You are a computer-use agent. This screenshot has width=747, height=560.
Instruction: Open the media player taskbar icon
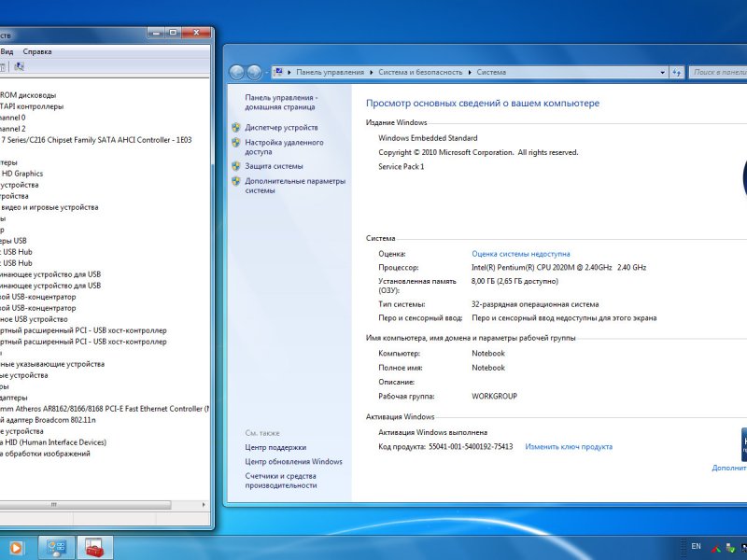pos(15,548)
